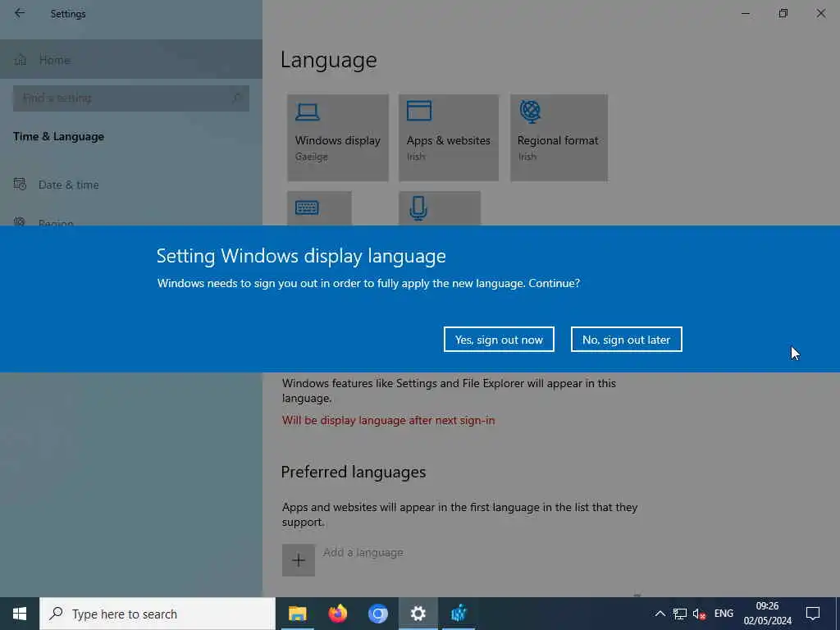The image size is (840, 630).
Task: Show hidden system tray icons
Action: click(x=660, y=614)
